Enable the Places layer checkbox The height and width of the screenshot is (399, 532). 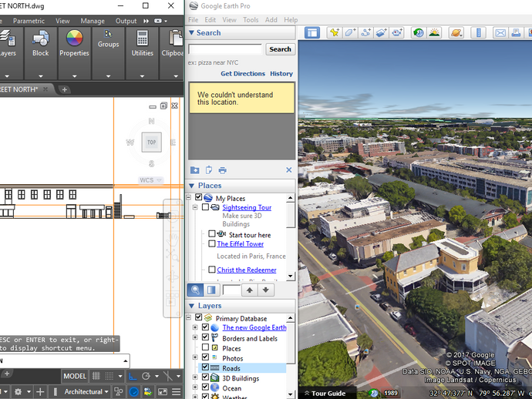click(x=205, y=348)
